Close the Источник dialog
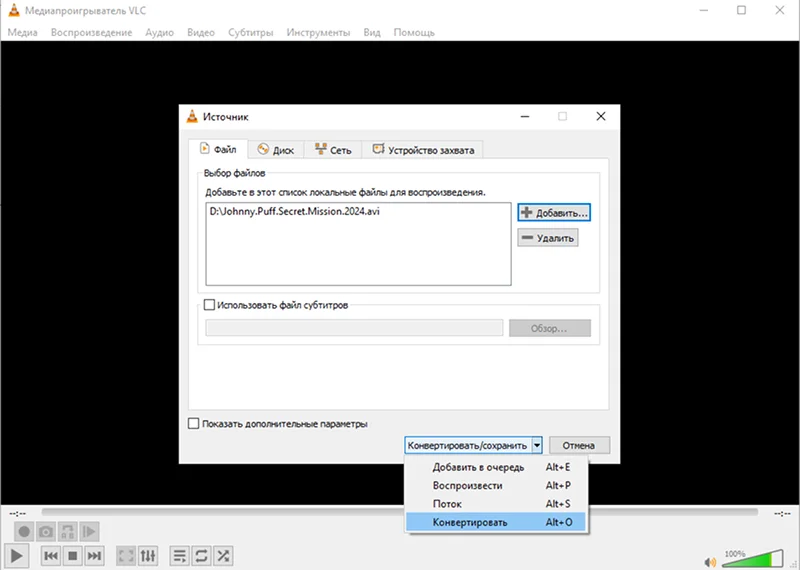Screen dimensions: 800x570 pyautogui.click(x=601, y=116)
